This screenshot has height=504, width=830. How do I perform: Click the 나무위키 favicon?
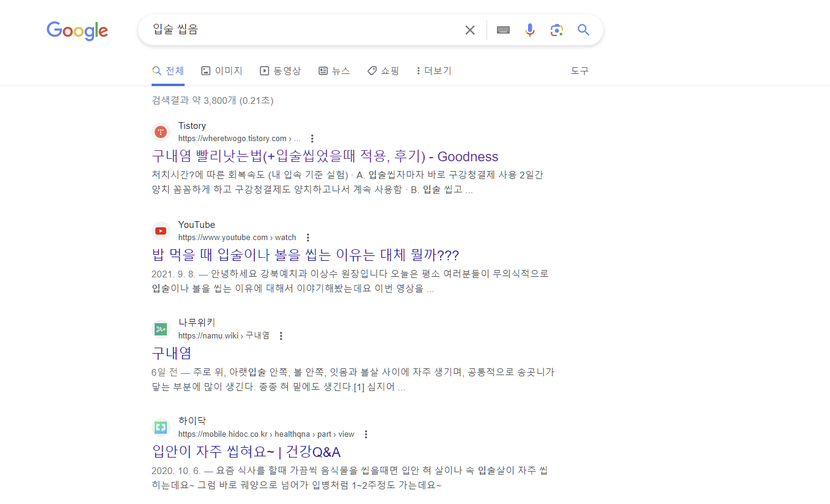point(161,329)
